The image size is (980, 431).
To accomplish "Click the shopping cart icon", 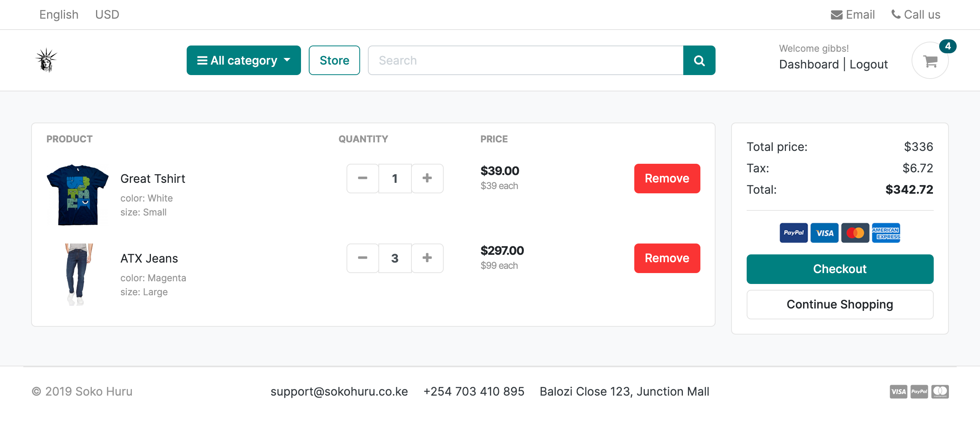I will (x=930, y=61).
